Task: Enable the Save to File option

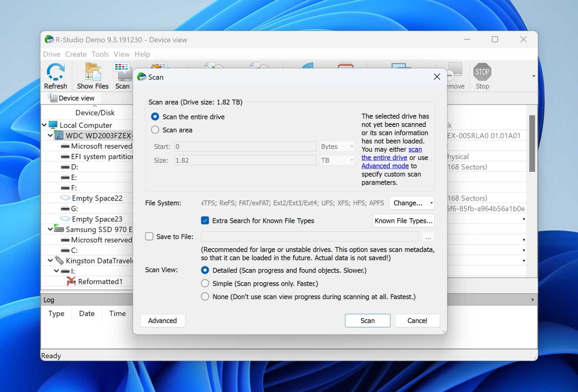Action: (x=149, y=236)
